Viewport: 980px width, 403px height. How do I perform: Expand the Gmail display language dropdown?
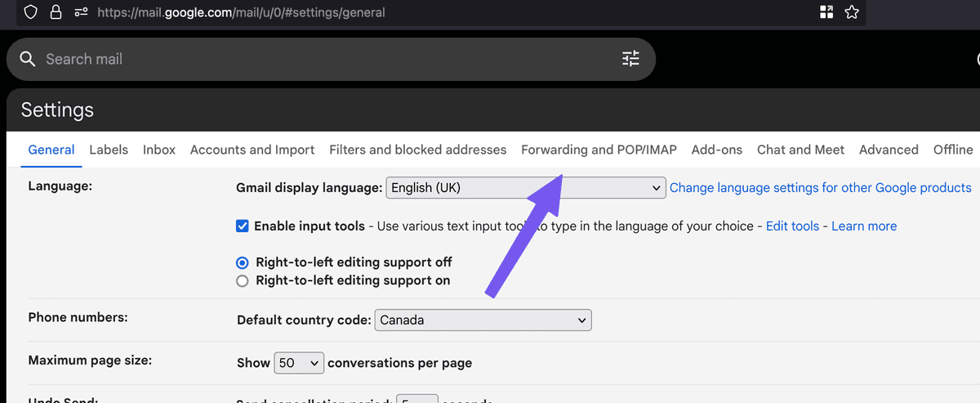tap(526, 188)
